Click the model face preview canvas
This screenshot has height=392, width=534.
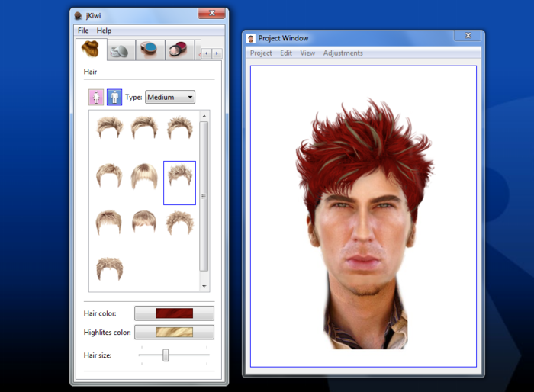click(x=363, y=217)
